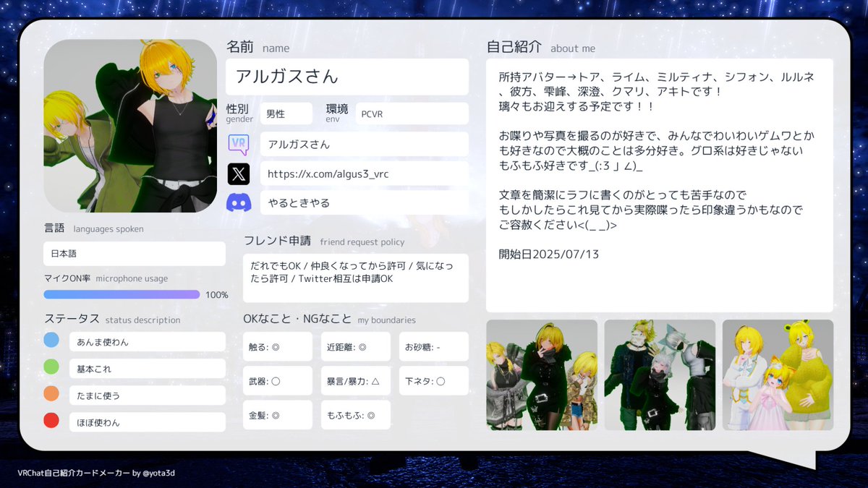Toggle the 日本語 language entry
868x488 pixels.
[x=134, y=254]
